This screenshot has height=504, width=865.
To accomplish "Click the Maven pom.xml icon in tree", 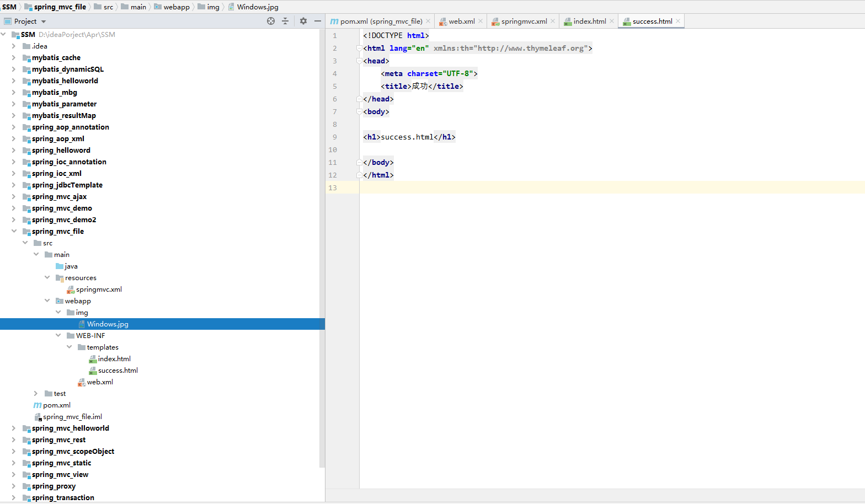I will pyautogui.click(x=38, y=405).
